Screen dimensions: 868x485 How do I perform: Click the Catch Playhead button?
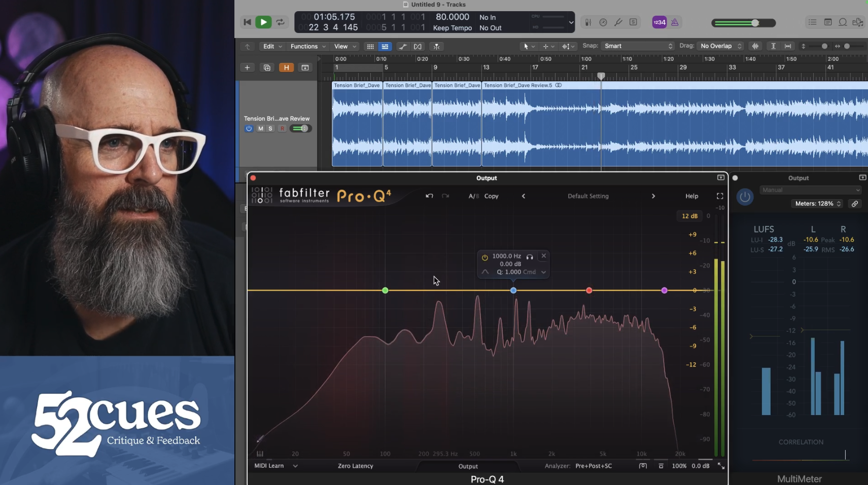point(436,47)
